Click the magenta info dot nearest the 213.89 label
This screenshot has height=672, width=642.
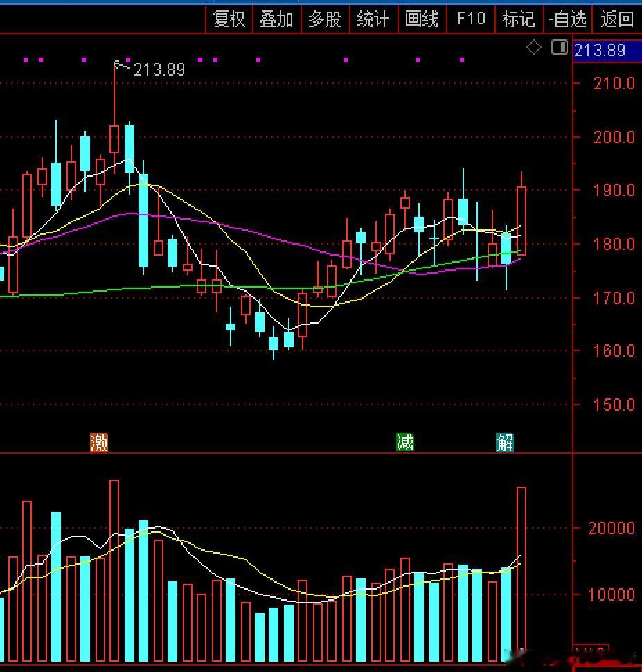[128, 60]
